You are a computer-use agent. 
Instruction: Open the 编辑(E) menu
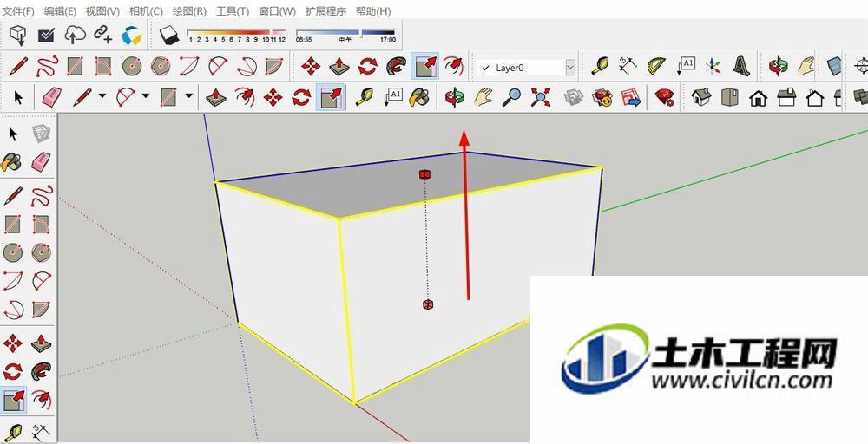pos(60,11)
